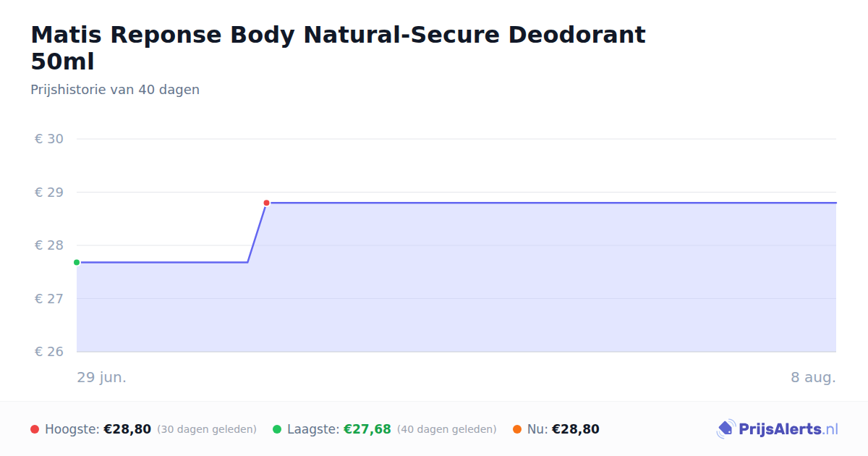Viewport: 868px width, 456px height.
Task: Open the PrijsAlerts.nl brand link
Action: pos(778,429)
